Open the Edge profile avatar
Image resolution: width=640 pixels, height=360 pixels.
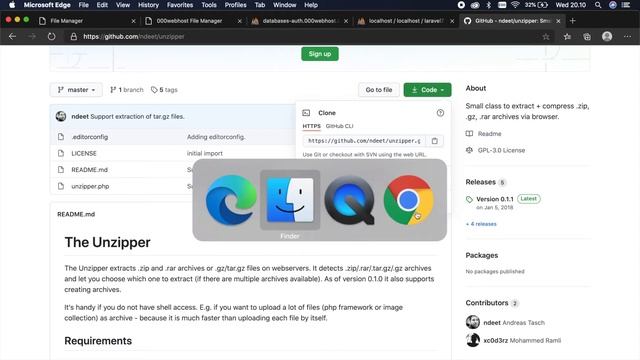pos(607,36)
